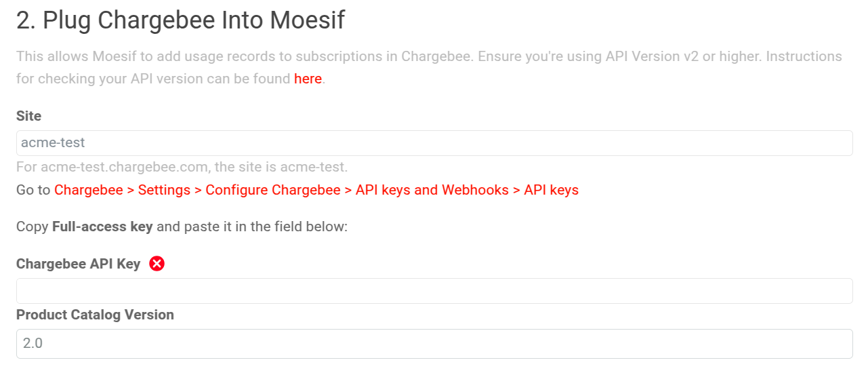Click the 'Go to' text before the link
The width and height of the screenshot is (868, 373).
pos(33,190)
